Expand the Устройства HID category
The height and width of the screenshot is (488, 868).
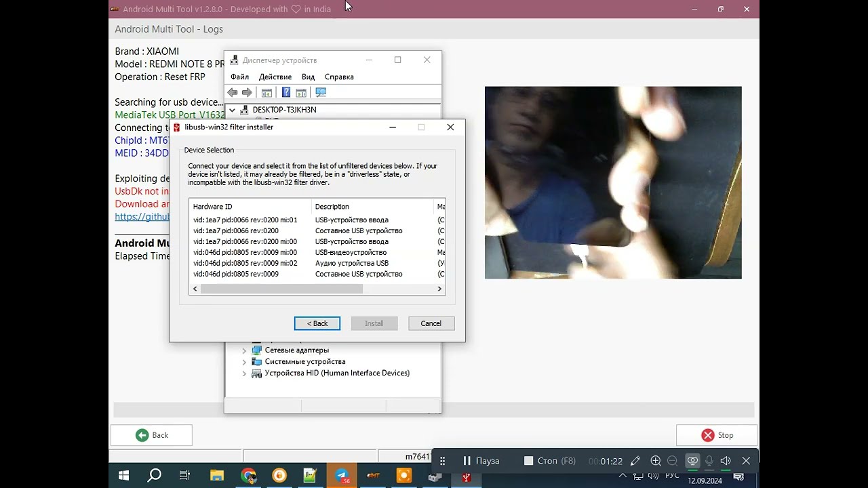(244, 373)
